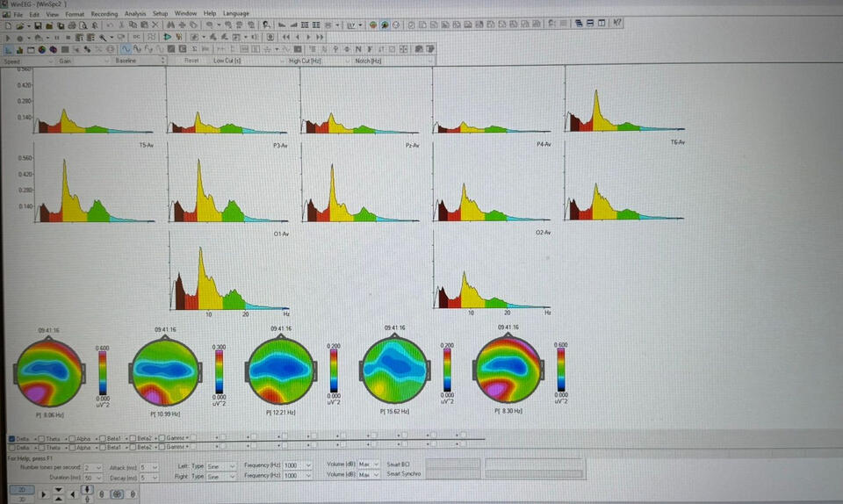Check the top-row Beta1 checkbox
843x504 pixels.
click(x=102, y=438)
